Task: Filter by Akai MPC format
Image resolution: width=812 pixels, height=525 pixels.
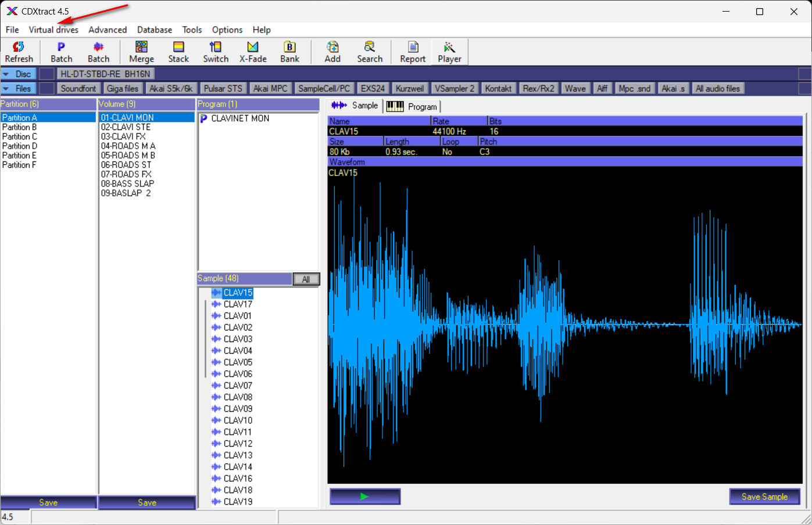Action: tap(270, 88)
